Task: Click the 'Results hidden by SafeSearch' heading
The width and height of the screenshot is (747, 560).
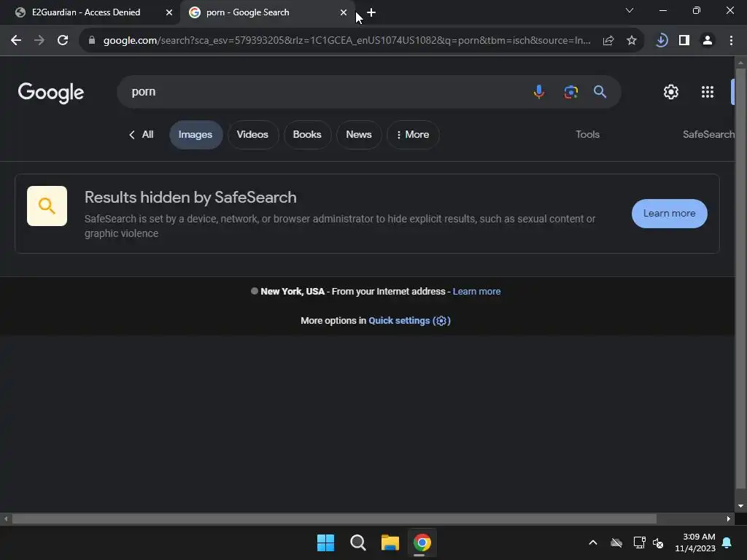Action: pos(190,197)
